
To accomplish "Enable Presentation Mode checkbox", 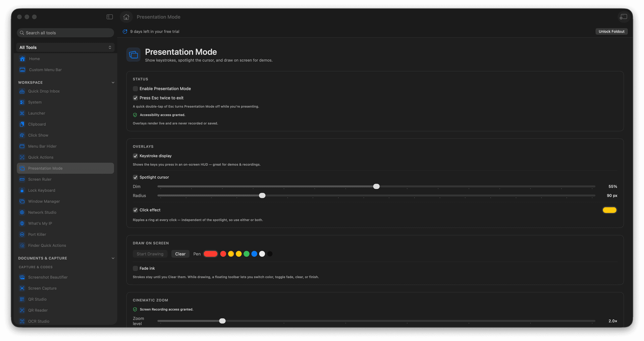I will (136, 89).
